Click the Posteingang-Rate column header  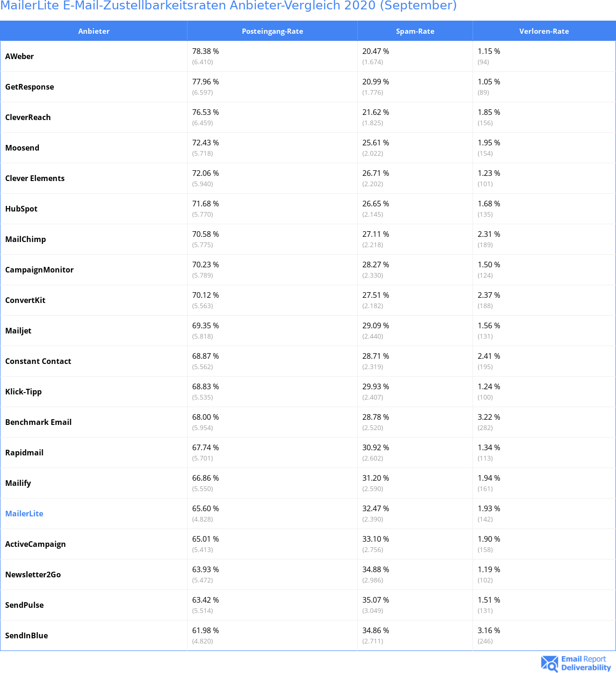(272, 31)
